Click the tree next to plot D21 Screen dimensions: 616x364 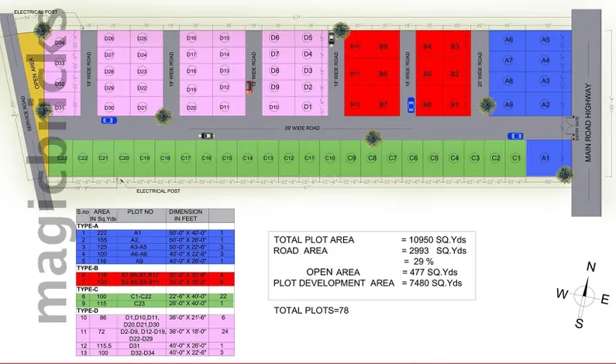163,116
